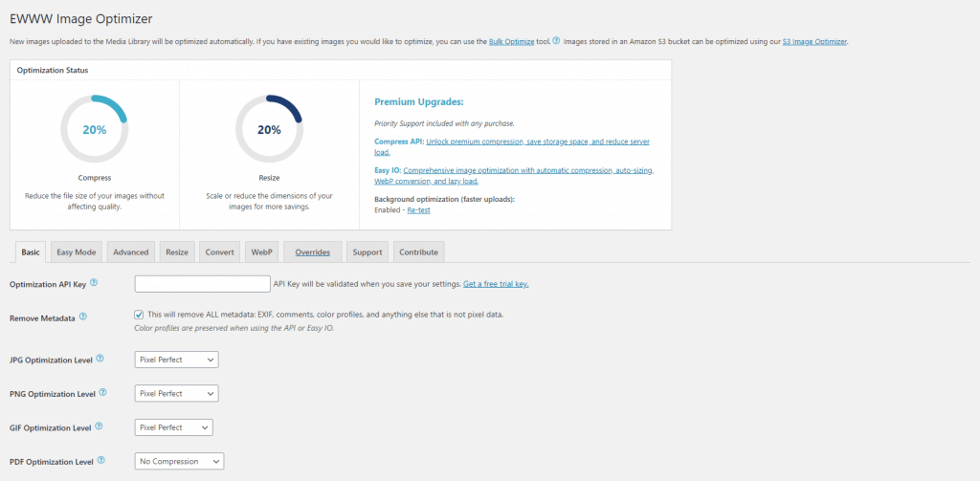Viewport: 980px width, 481px height.
Task: Open help for PDF Optimization Level
Action: click(x=101, y=460)
